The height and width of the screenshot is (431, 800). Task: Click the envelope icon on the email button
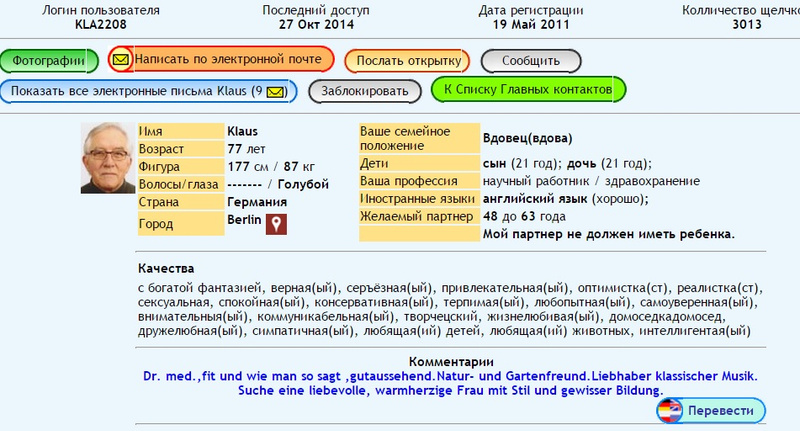pyautogui.click(x=121, y=60)
